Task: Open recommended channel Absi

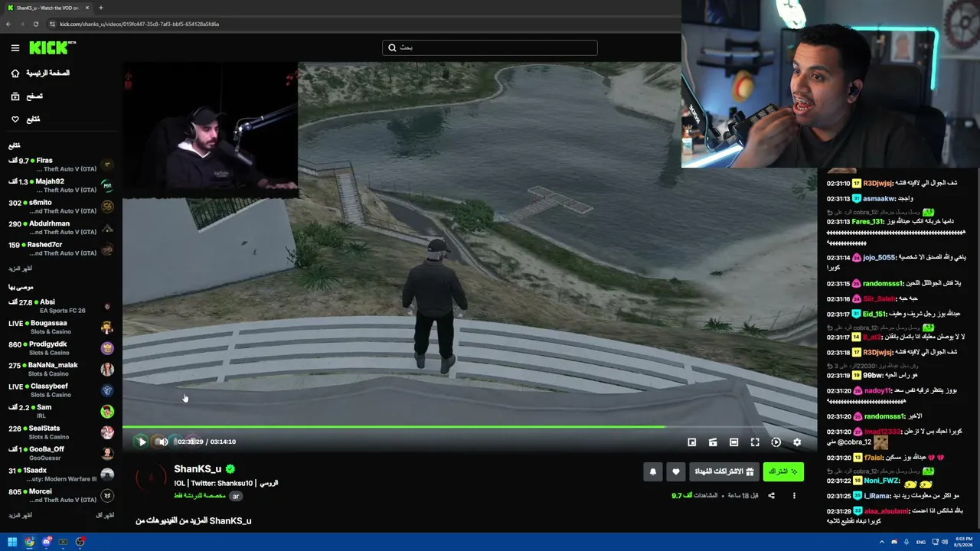Action: [61, 306]
